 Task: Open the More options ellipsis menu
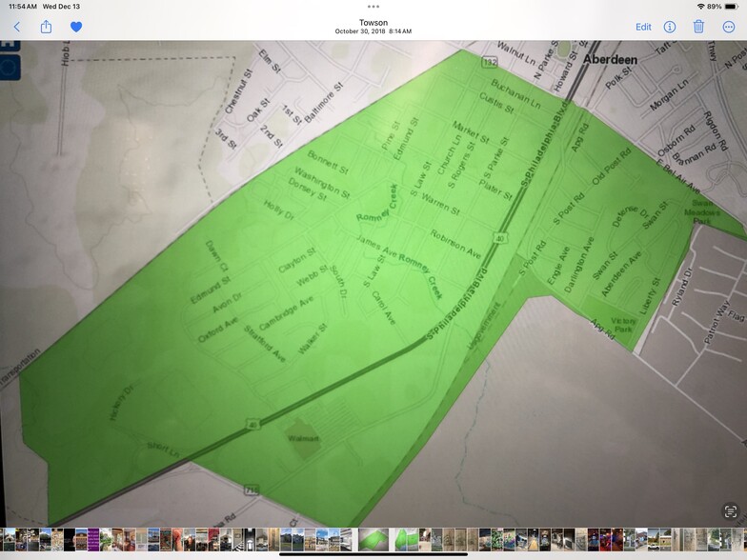click(x=729, y=27)
